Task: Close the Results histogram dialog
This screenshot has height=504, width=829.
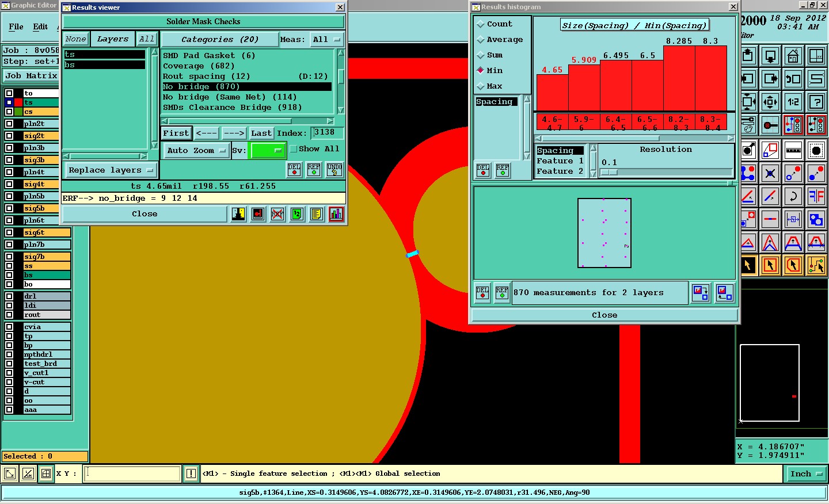Action: pyautogui.click(x=604, y=315)
